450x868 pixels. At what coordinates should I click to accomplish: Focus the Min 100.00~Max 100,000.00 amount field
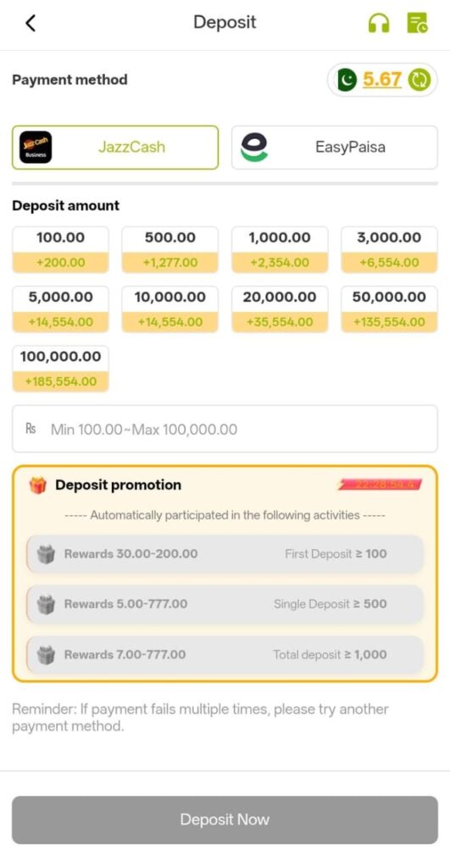[x=225, y=429]
